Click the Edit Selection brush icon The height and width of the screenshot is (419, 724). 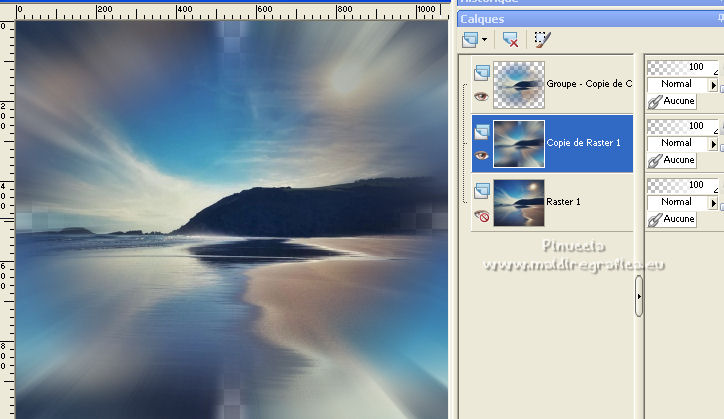coord(542,39)
